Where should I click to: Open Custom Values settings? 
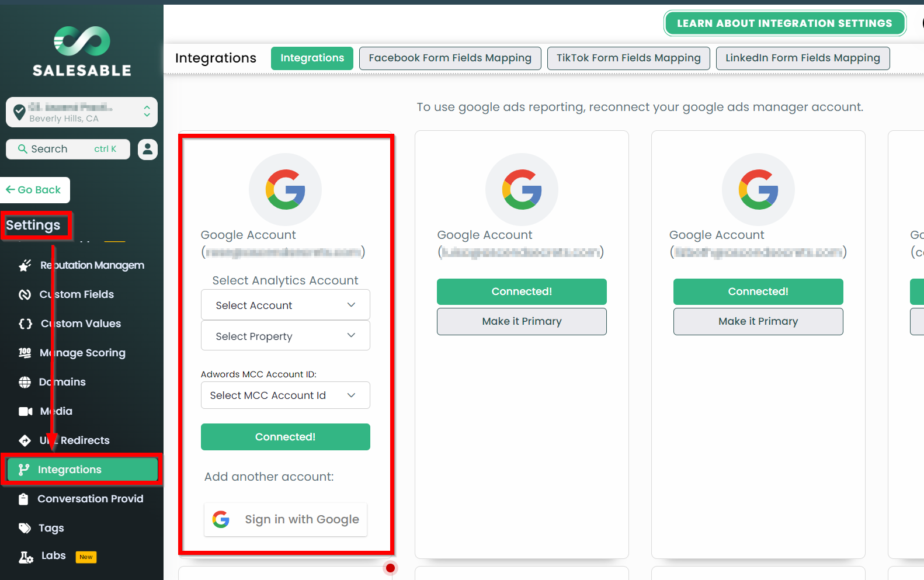[82, 324]
